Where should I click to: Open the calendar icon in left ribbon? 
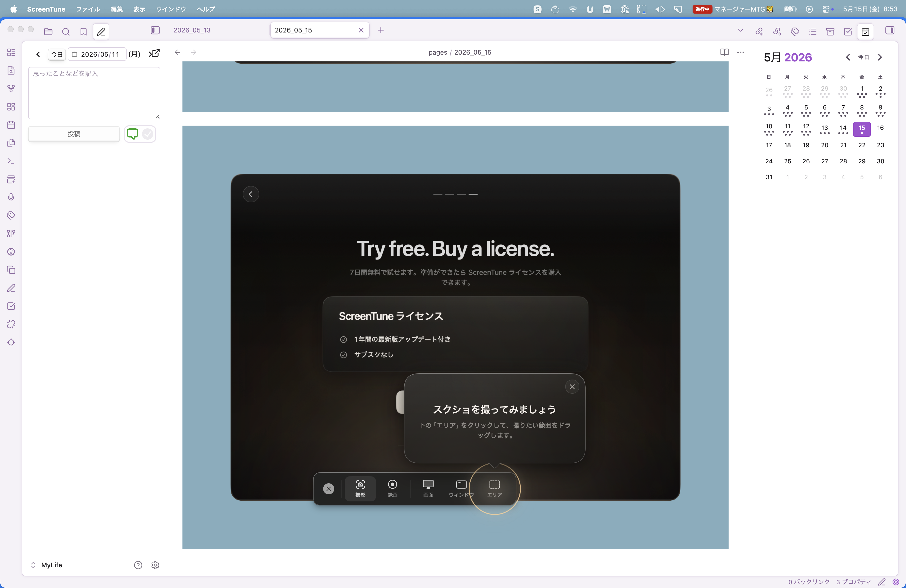[11, 125]
